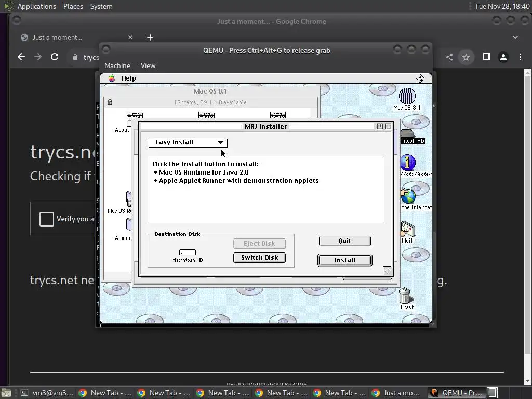Viewport: 532px width, 399px height.
Task: Click the Chrome share icon
Action: pos(449,57)
